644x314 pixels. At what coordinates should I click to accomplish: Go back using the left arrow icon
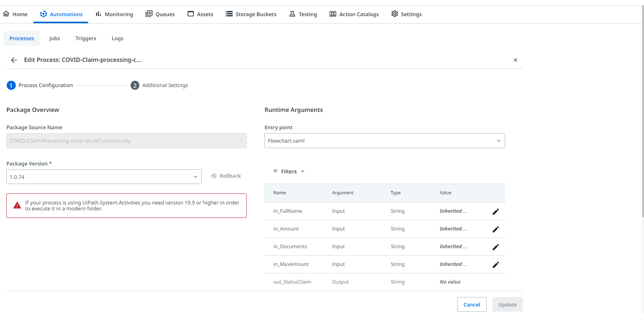[x=14, y=60]
